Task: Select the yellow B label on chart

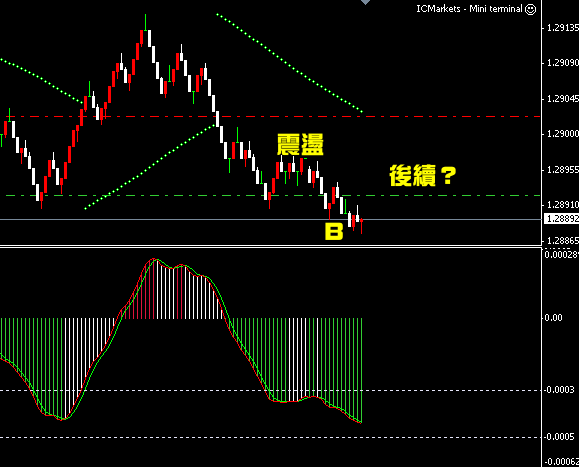Action: pos(334,232)
